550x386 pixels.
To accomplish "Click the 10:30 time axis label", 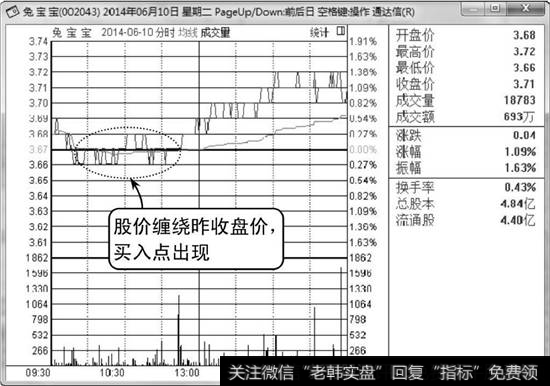I will [112, 373].
